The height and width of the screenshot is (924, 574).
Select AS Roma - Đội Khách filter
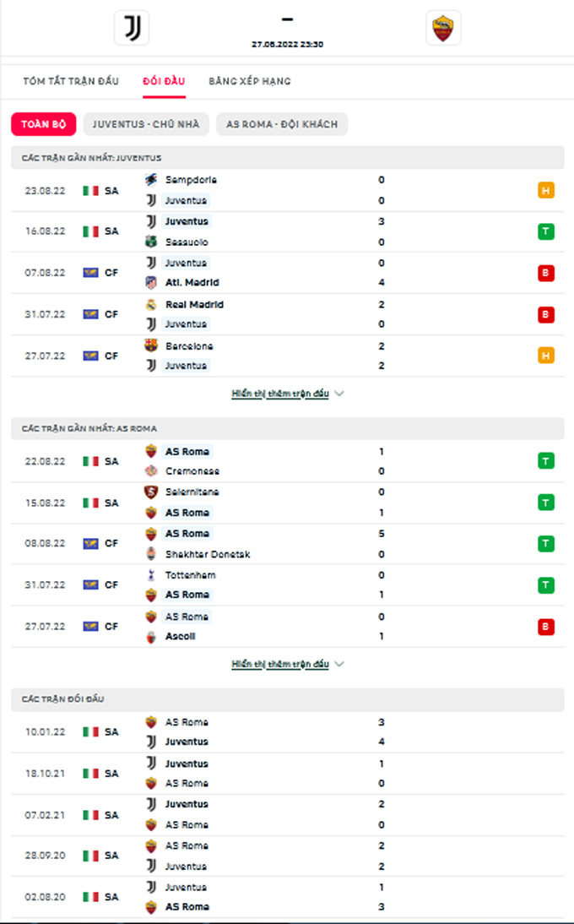coord(282,124)
